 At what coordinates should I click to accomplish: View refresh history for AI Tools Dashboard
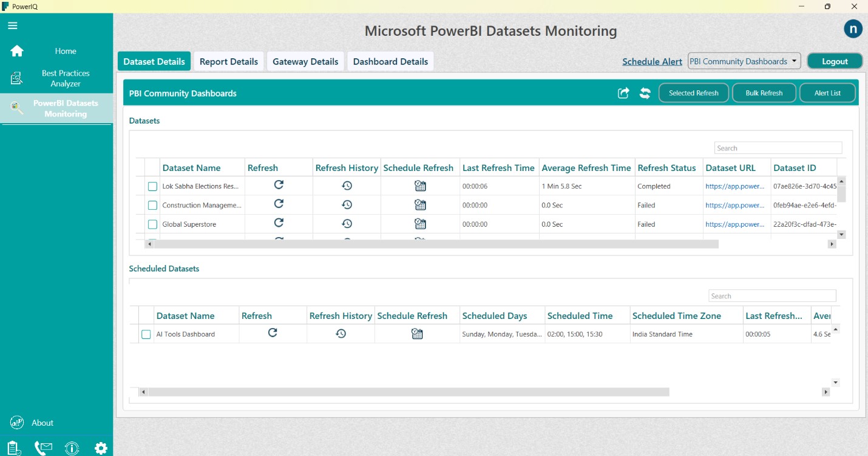tap(341, 334)
